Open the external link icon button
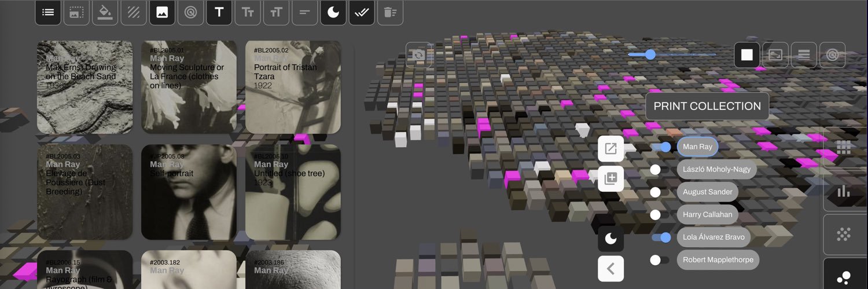 (610, 149)
